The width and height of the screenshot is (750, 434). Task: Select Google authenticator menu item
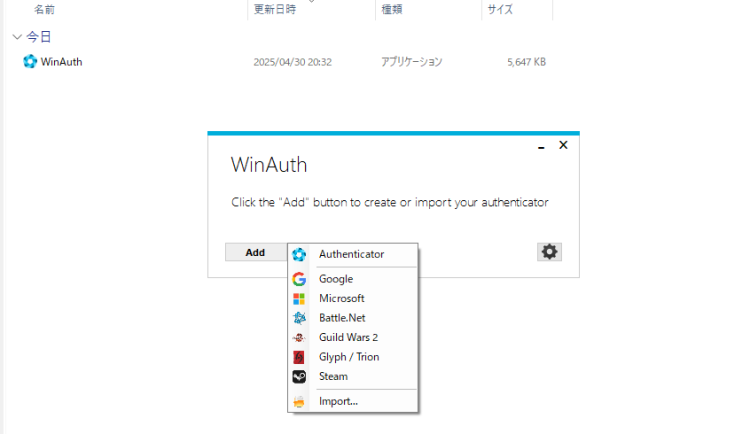tap(353, 279)
